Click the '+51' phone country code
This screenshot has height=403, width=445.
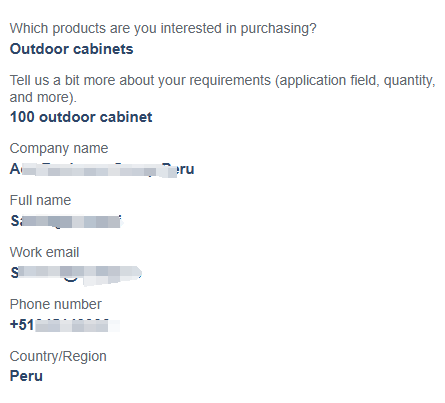click(x=22, y=325)
